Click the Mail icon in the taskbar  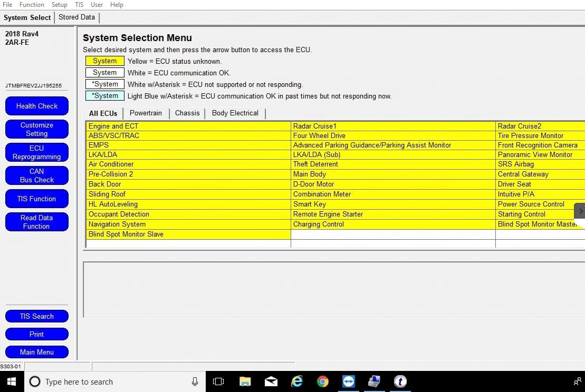[271, 381]
